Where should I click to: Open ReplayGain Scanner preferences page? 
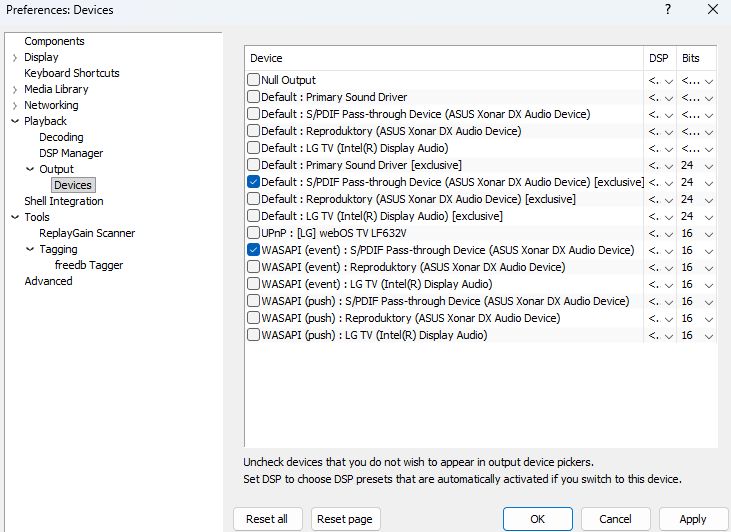pos(87,233)
